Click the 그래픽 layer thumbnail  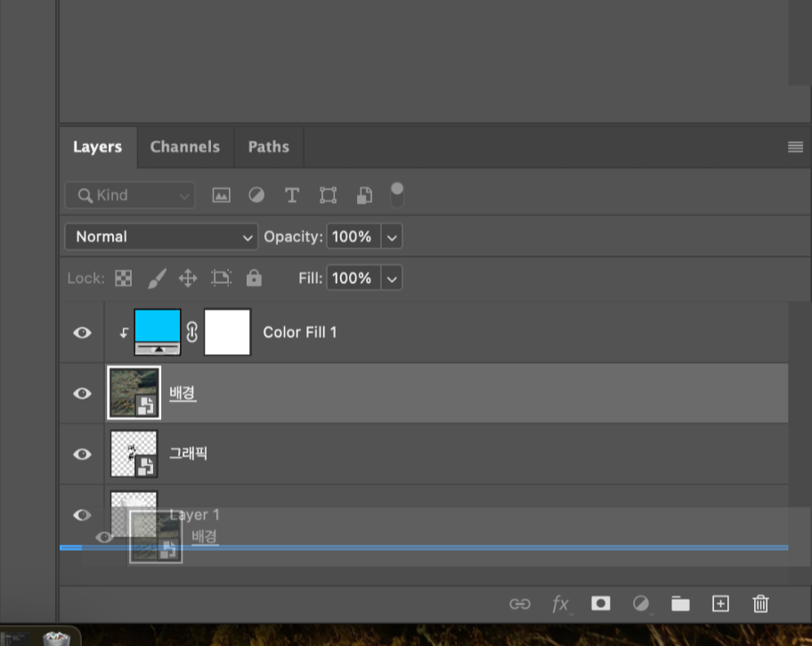(x=134, y=454)
